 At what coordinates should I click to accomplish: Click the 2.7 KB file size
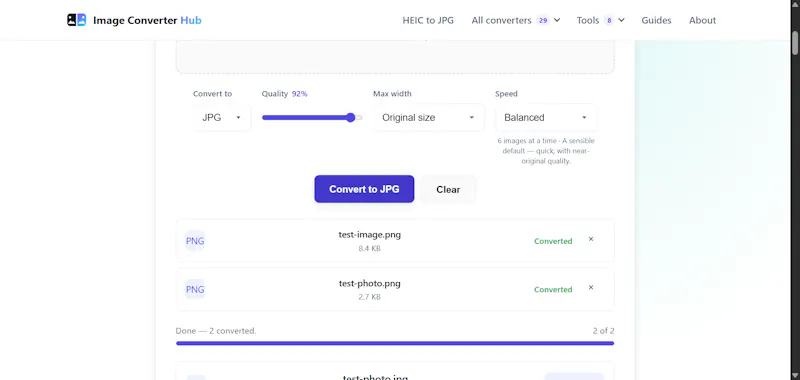click(369, 297)
